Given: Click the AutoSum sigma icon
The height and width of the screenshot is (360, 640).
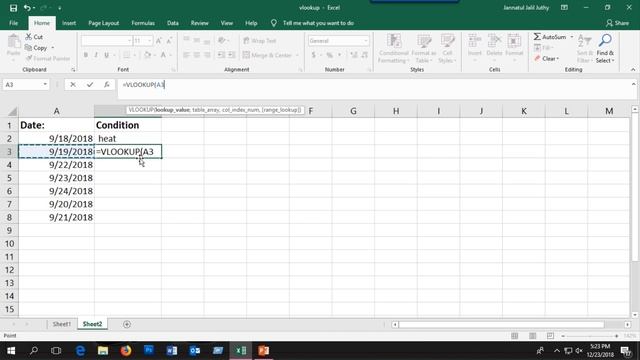Looking at the screenshot, I should 537,37.
